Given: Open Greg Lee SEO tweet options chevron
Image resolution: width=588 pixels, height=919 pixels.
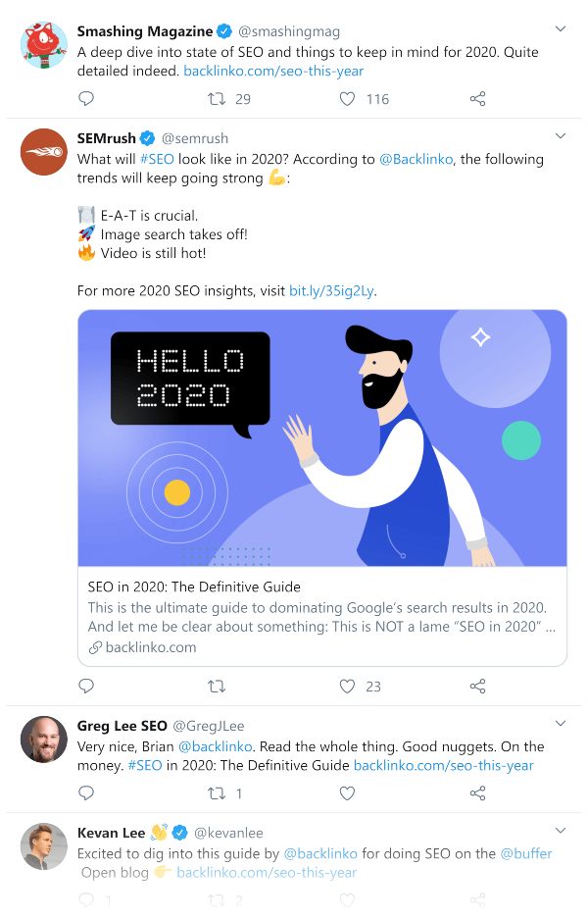Looking at the screenshot, I should coord(561,724).
